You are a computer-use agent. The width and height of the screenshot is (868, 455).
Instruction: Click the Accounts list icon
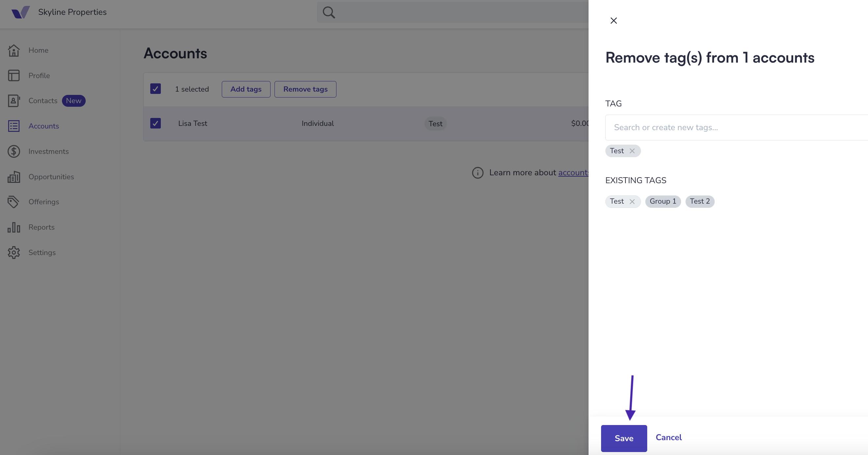pos(14,126)
